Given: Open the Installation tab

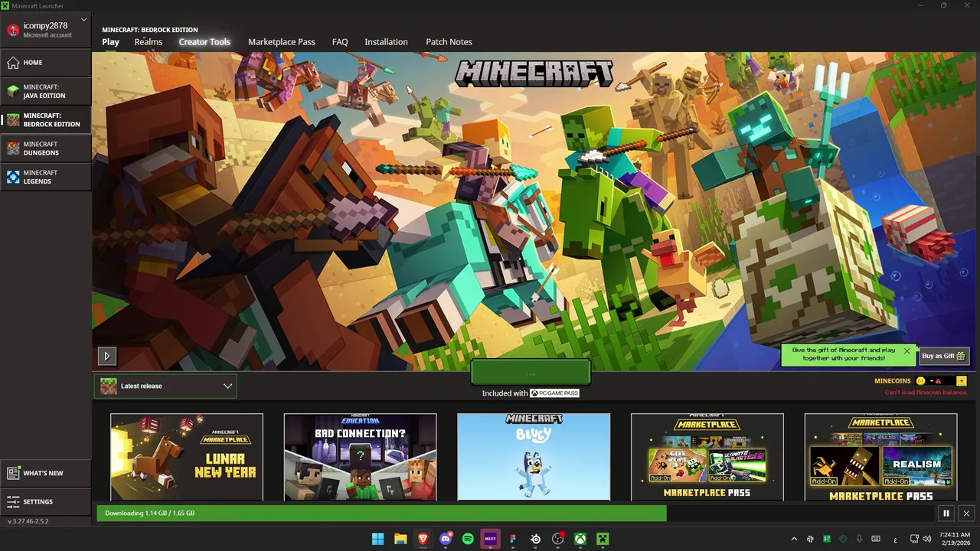Looking at the screenshot, I should pos(386,42).
